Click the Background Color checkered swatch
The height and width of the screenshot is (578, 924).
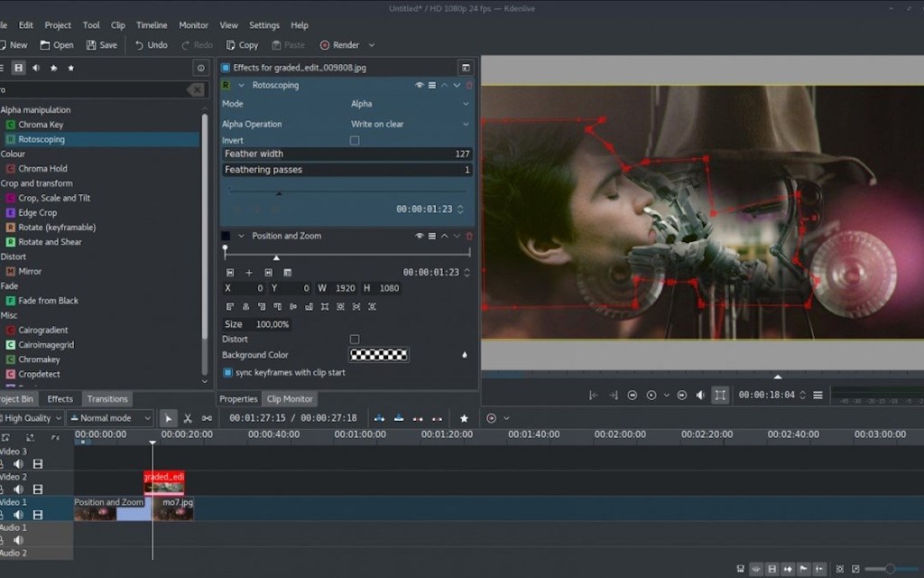(x=379, y=354)
